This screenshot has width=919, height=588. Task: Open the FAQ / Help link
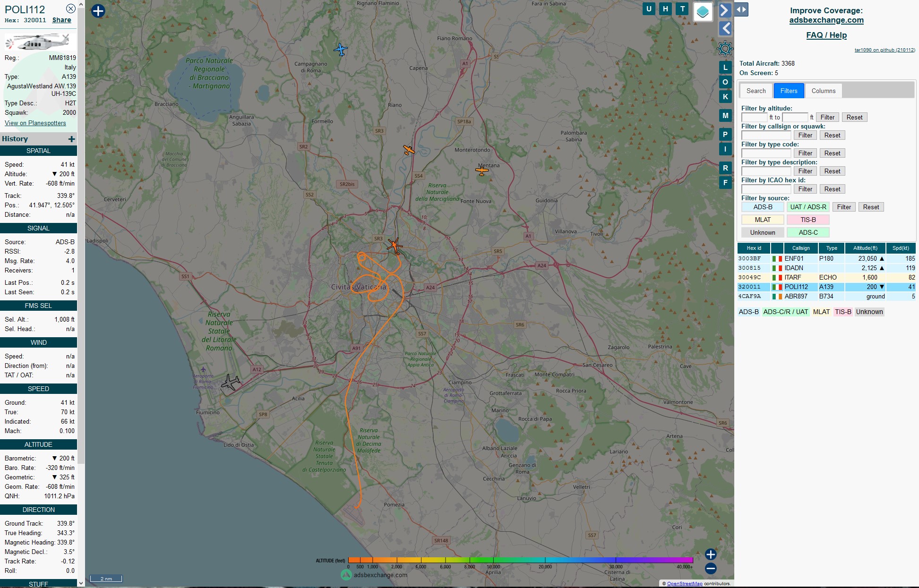point(826,35)
